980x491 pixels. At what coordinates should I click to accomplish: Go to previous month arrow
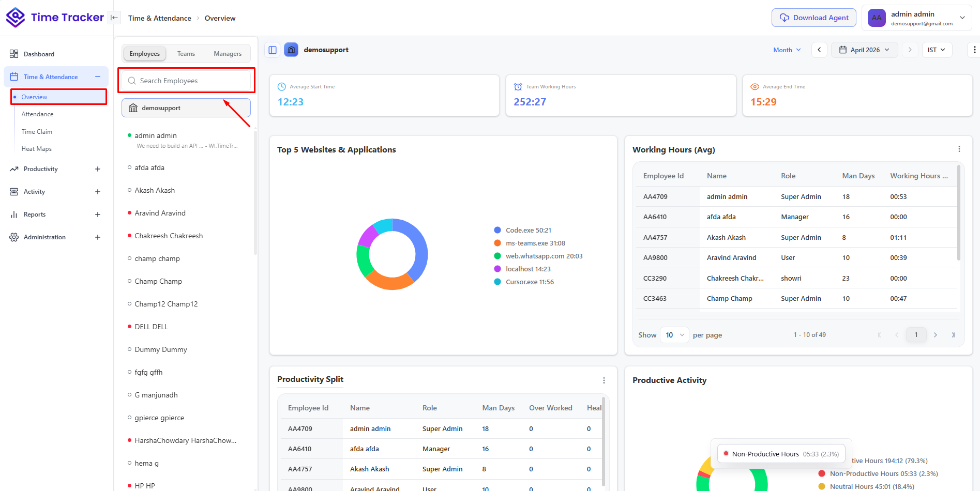[819, 50]
